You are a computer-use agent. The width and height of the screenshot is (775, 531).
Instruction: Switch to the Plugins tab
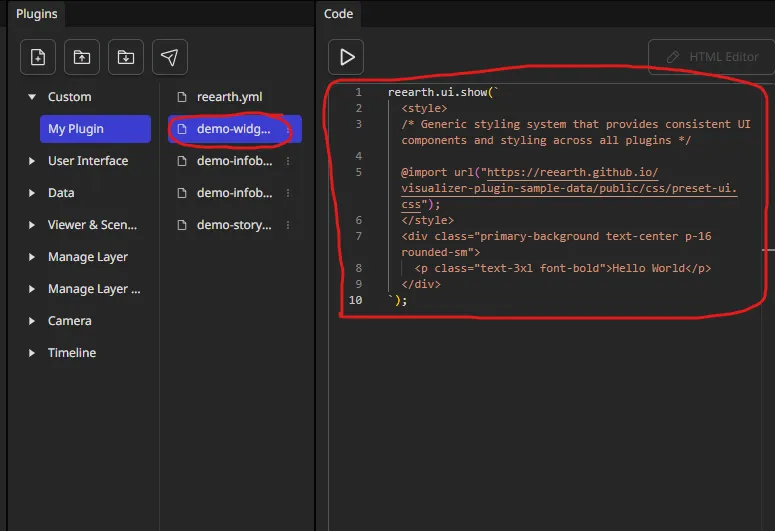coord(37,14)
